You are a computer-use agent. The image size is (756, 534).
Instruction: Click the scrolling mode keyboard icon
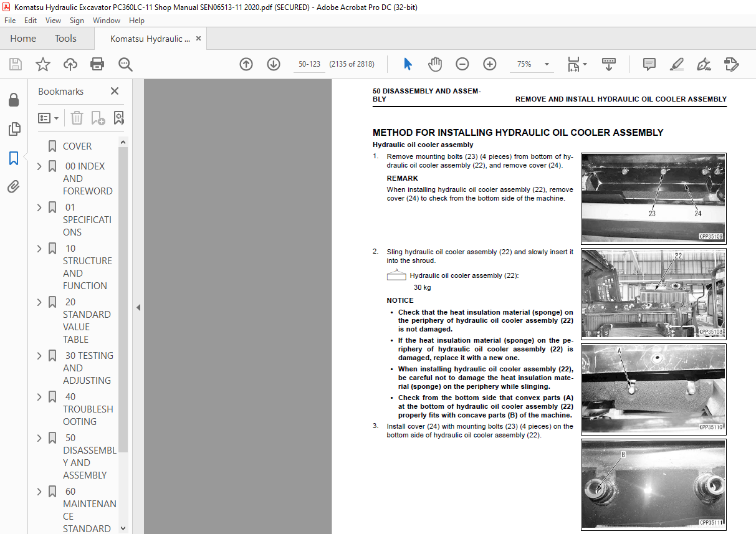pyautogui.click(x=609, y=64)
